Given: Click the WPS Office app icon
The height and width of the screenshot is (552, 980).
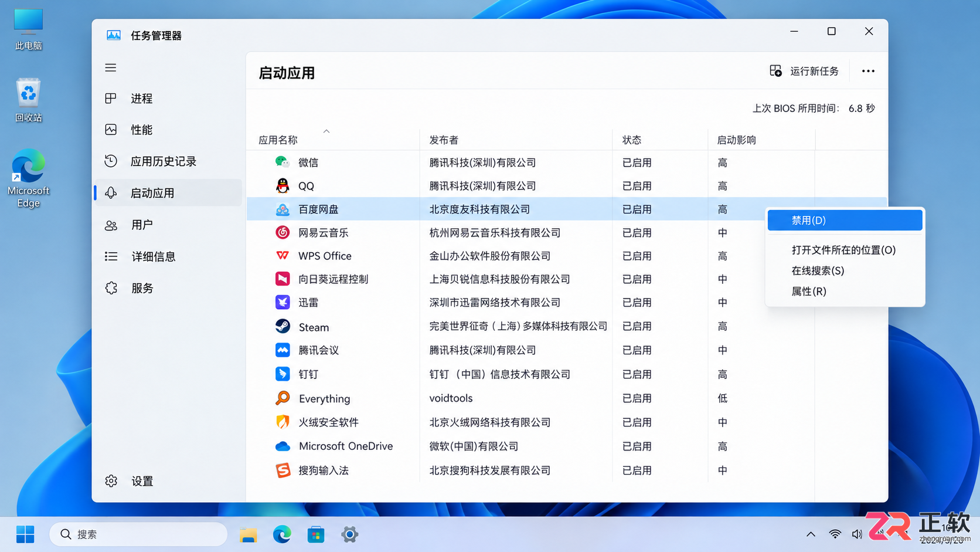Looking at the screenshot, I should pyautogui.click(x=283, y=256).
